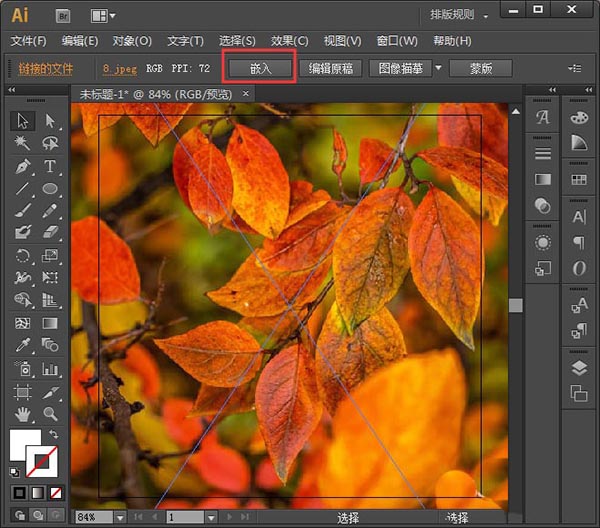Select the Eyedropper tool
This screenshot has width=600, height=528.
point(23,345)
